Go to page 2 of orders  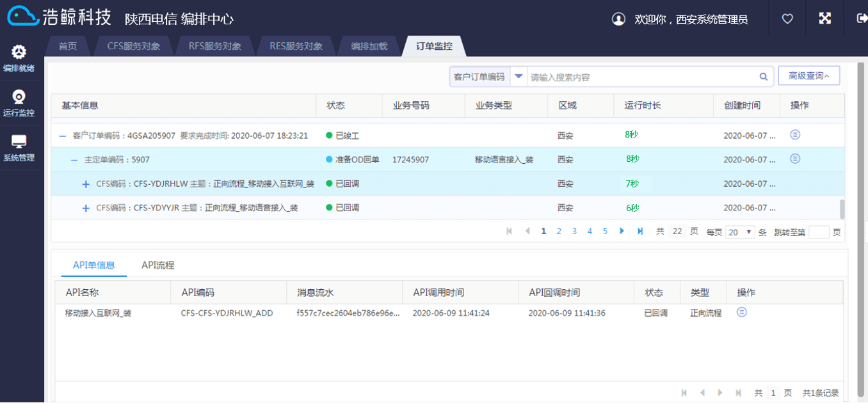click(x=559, y=232)
